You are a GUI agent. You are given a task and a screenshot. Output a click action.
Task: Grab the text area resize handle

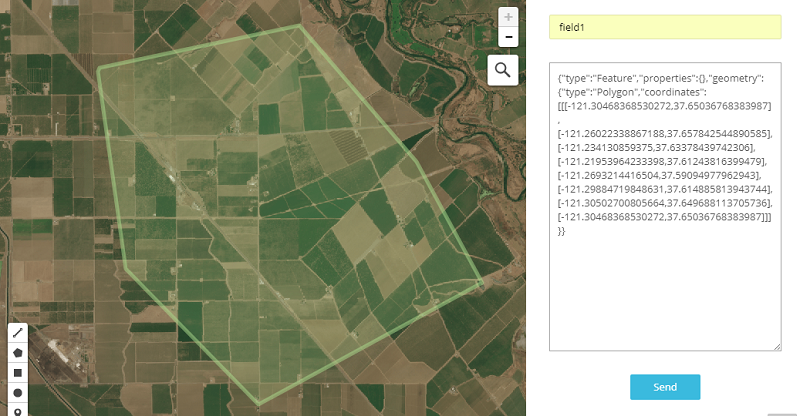coord(776,347)
